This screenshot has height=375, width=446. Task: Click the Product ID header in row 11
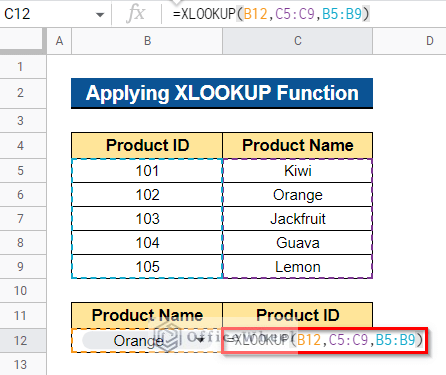[x=297, y=315]
